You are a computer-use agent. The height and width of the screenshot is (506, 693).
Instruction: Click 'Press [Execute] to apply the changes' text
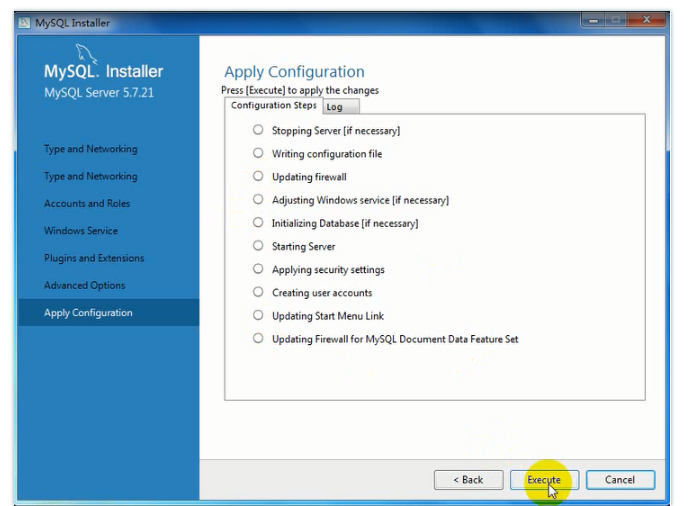coord(300,90)
